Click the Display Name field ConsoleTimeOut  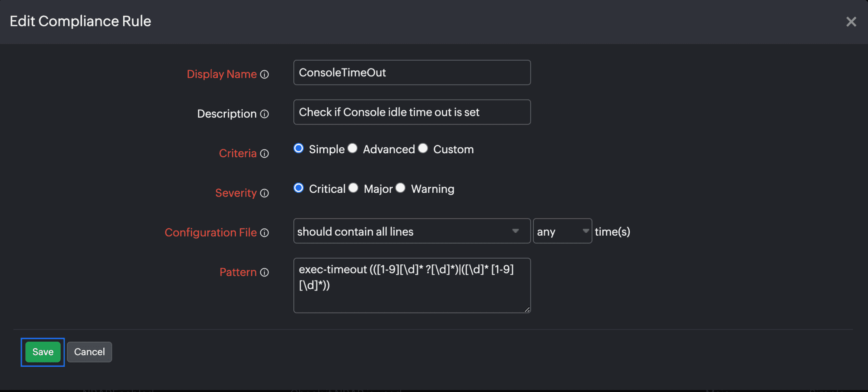point(412,72)
